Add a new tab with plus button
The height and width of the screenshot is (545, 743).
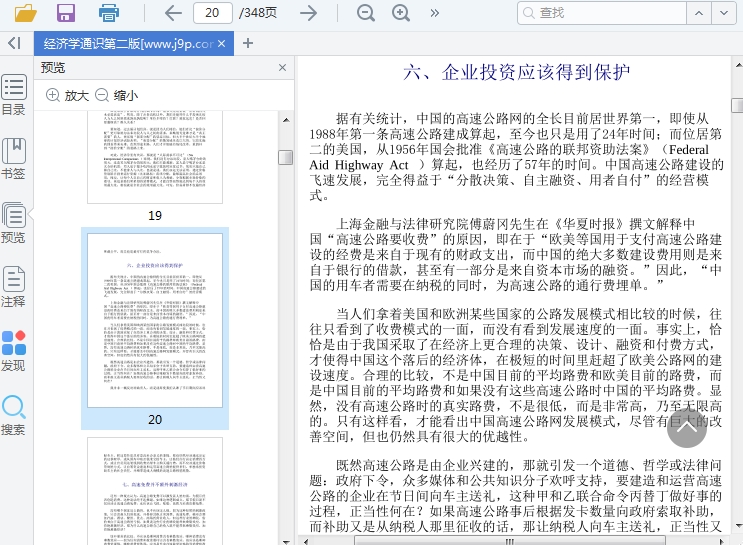click(x=248, y=43)
